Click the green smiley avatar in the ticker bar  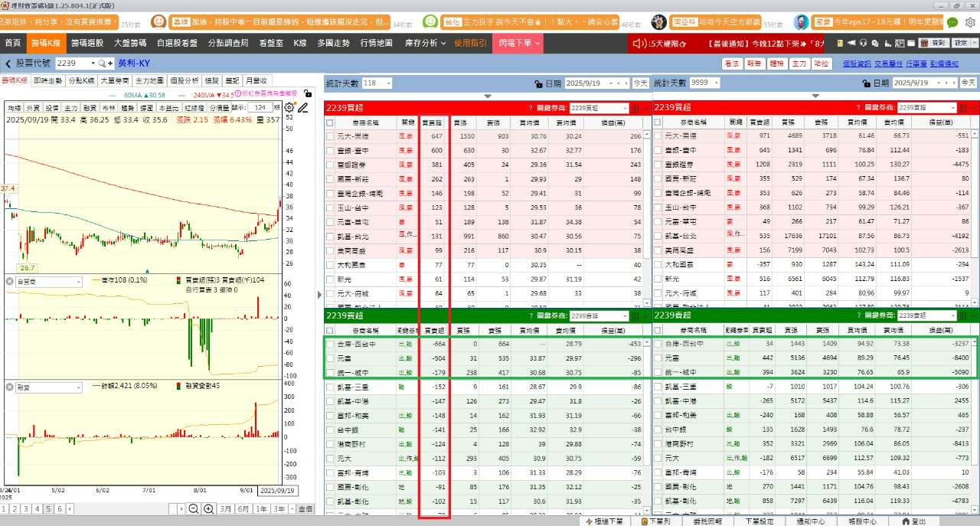431,22
